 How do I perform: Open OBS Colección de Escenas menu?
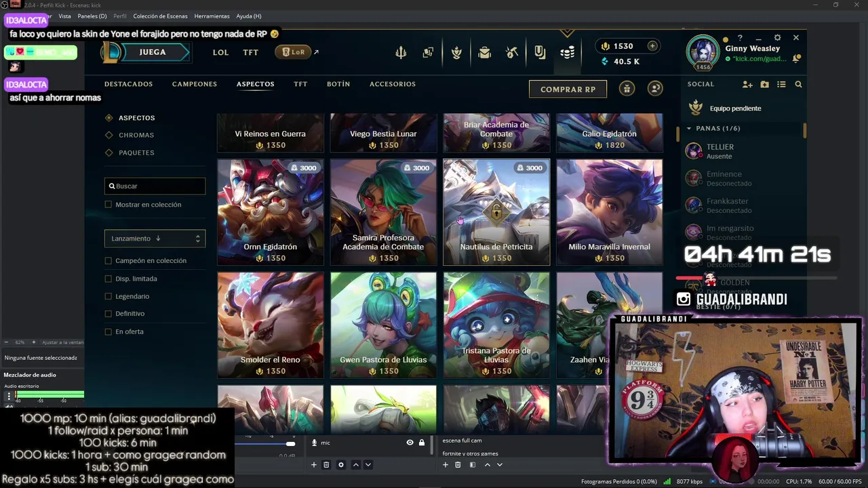(160, 16)
